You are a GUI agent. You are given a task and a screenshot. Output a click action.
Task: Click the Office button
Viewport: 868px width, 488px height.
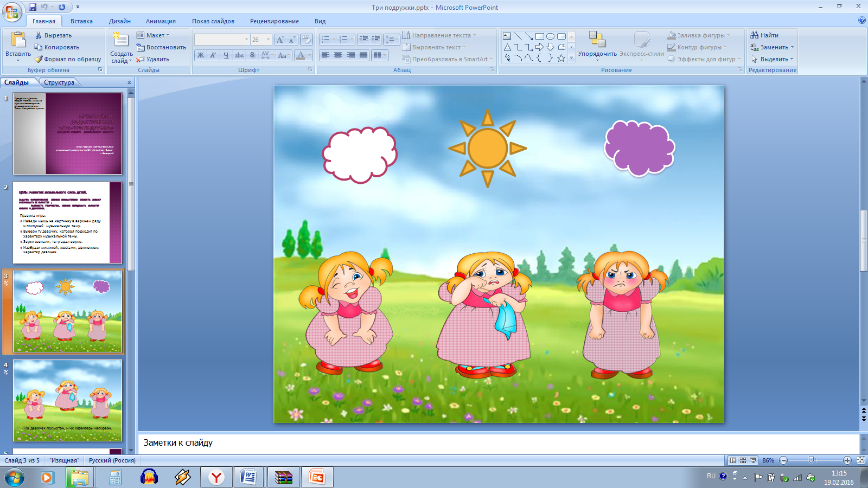(x=12, y=11)
